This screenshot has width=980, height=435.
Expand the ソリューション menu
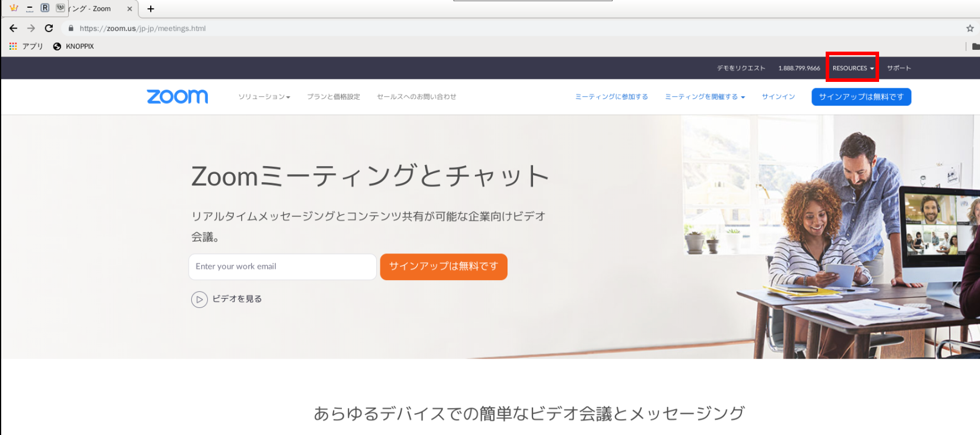click(x=264, y=97)
